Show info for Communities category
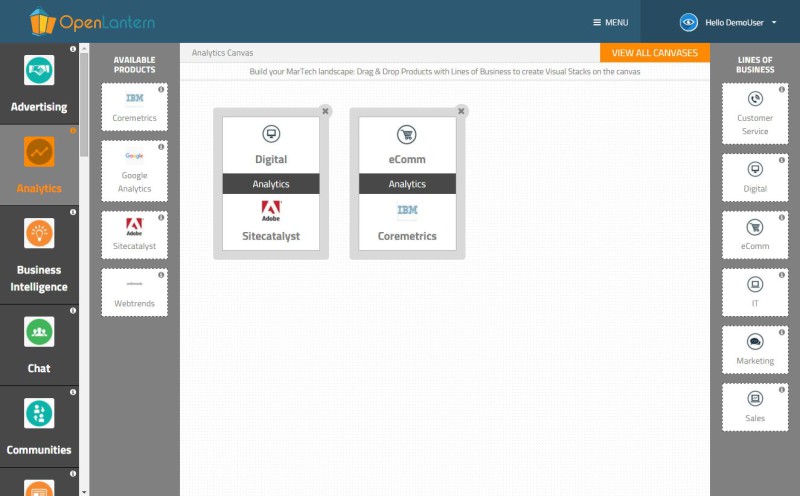Image resolution: width=800 pixels, height=496 pixels. coord(73,392)
